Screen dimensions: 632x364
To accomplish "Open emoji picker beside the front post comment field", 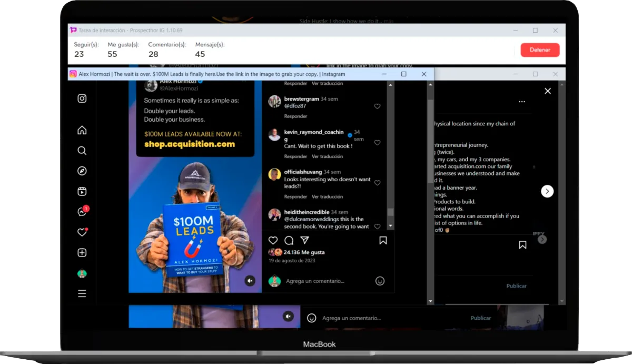I will pos(380,281).
